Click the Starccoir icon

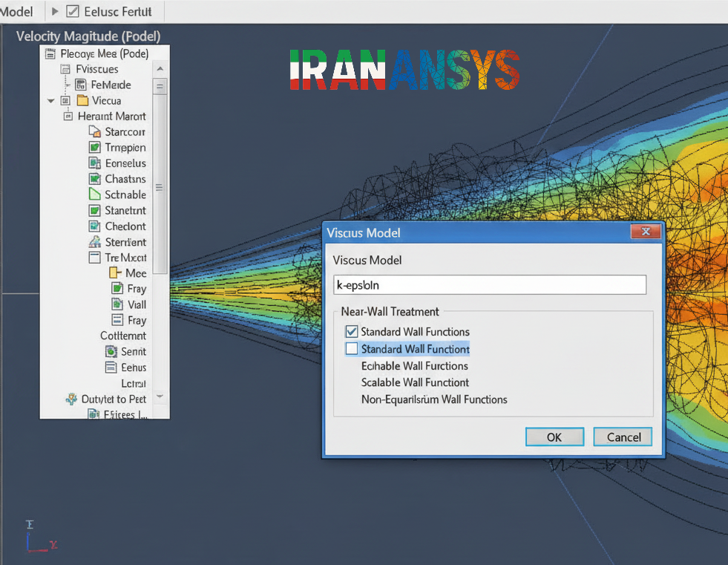tap(94, 131)
